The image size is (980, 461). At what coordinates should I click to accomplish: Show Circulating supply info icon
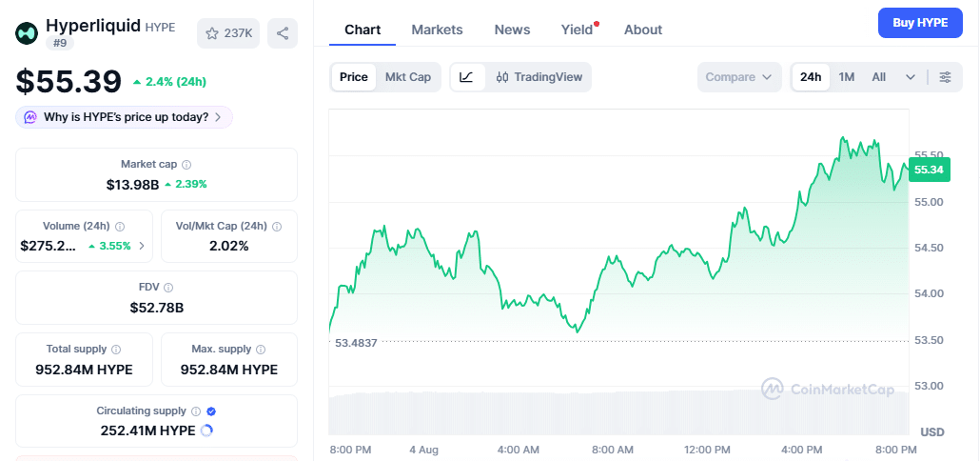coord(196,411)
